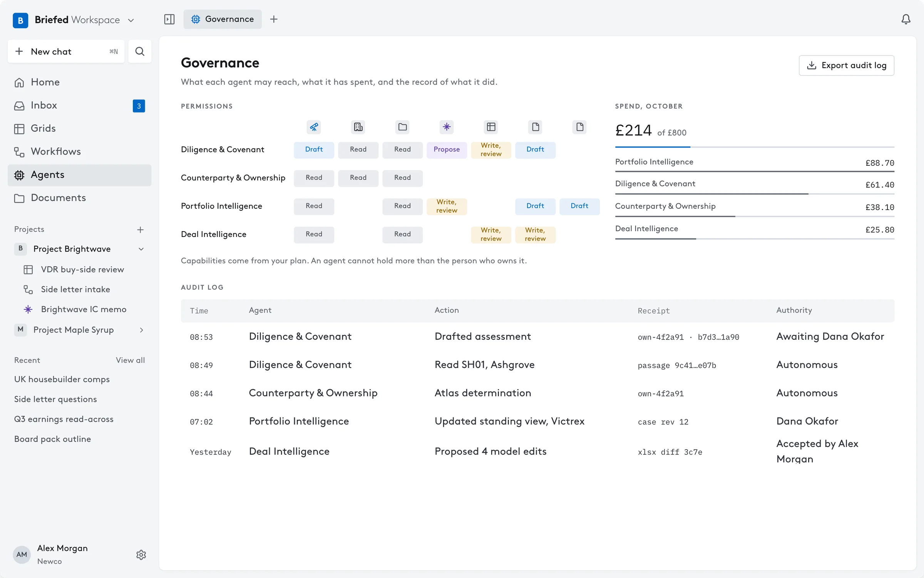Open Workflows section

click(x=79, y=151)
